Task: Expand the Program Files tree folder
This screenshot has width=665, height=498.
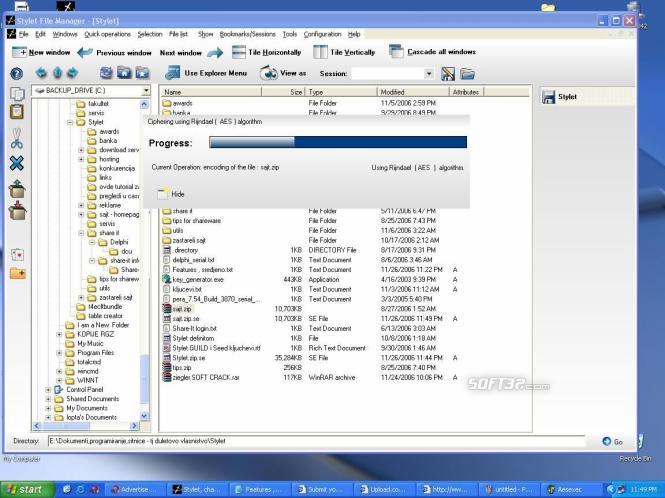Action: (x=59, y=353)
